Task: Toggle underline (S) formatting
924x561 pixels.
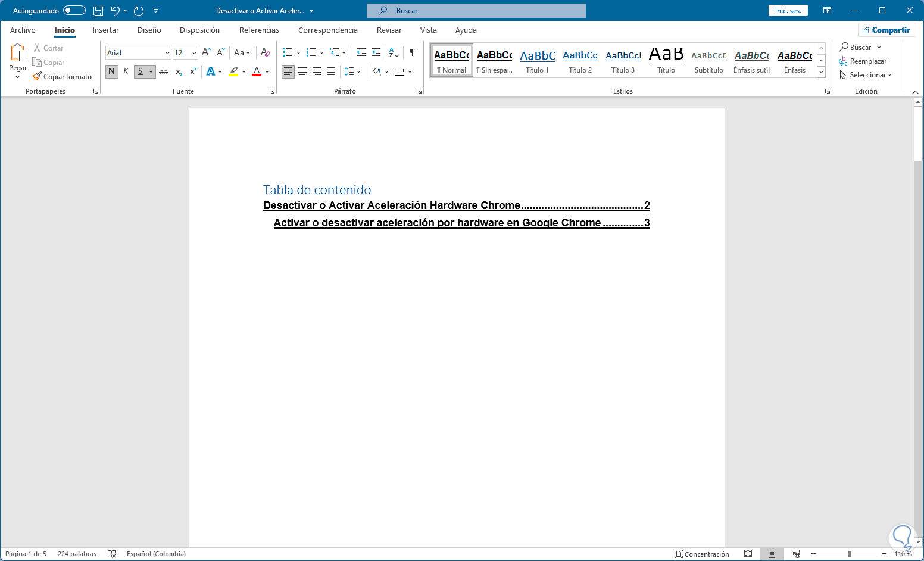Action: coord(141,71)
